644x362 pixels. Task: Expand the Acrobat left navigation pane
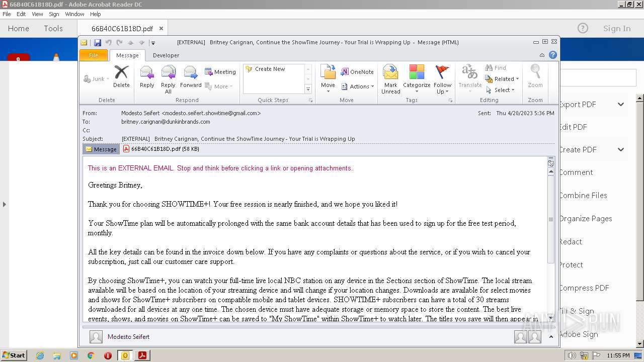pos(4,204)
